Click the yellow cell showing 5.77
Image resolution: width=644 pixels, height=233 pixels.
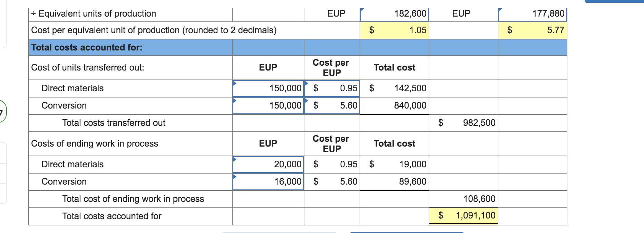click(x=533, y=30)
